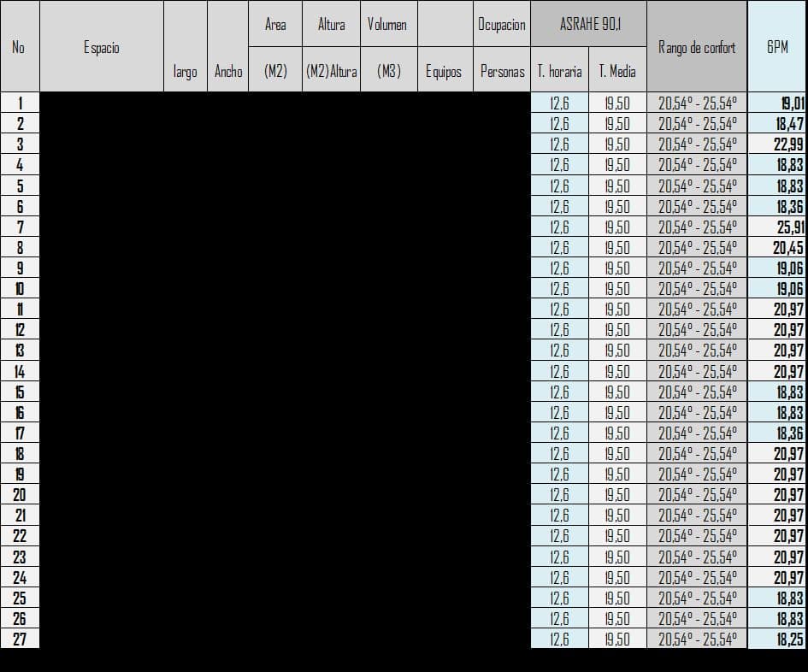Click row number 20 cell
The image size is (808, 672).
pos(20,495)
